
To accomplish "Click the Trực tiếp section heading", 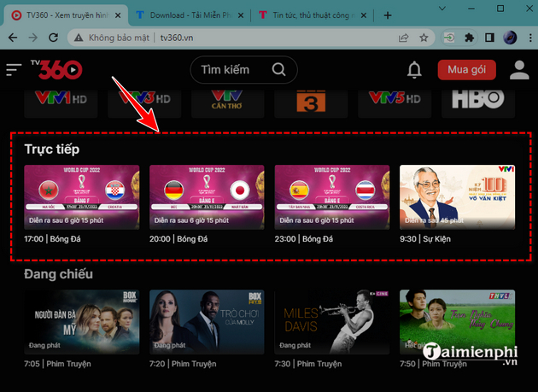I will [52, 149].
